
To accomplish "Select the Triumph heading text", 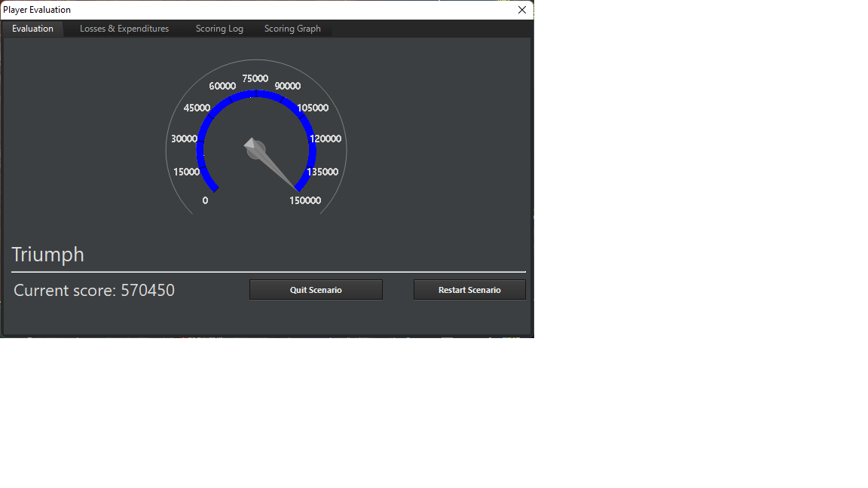I will [47, 255].
